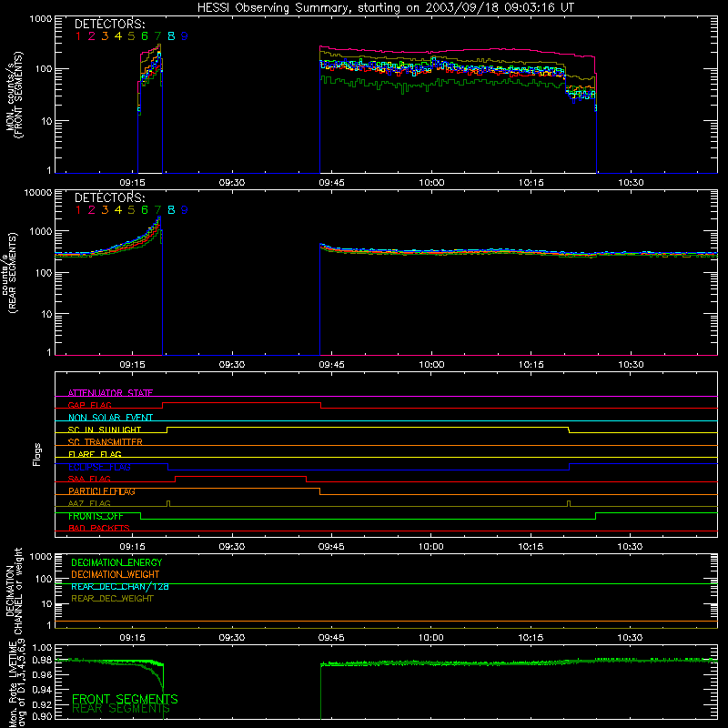Screen dimensions: 728x728
Task: Click the counts/s (REAR SEGMENTS) axis title
Action: coord(10,272)
